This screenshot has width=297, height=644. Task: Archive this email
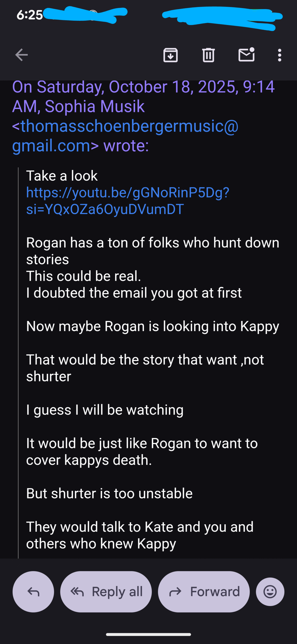point(171,55)
